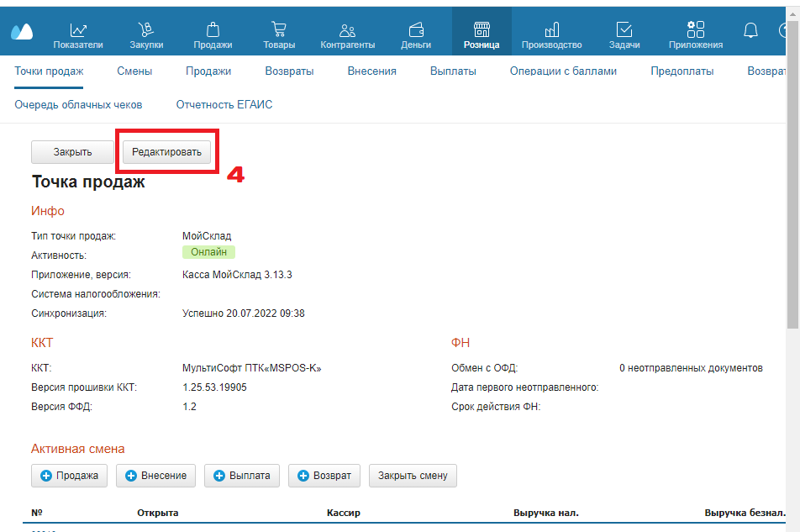Viewport: 800px width, 532px height.
Task: Click the Закрыть button
Action: [x=72, y=152]
